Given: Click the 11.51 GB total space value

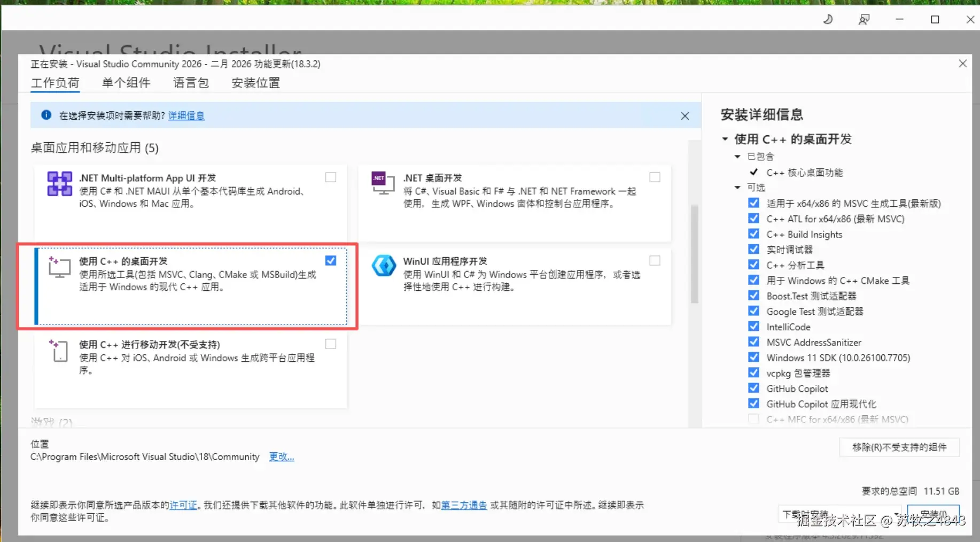Looking at the screenshot, I should 941,491.
